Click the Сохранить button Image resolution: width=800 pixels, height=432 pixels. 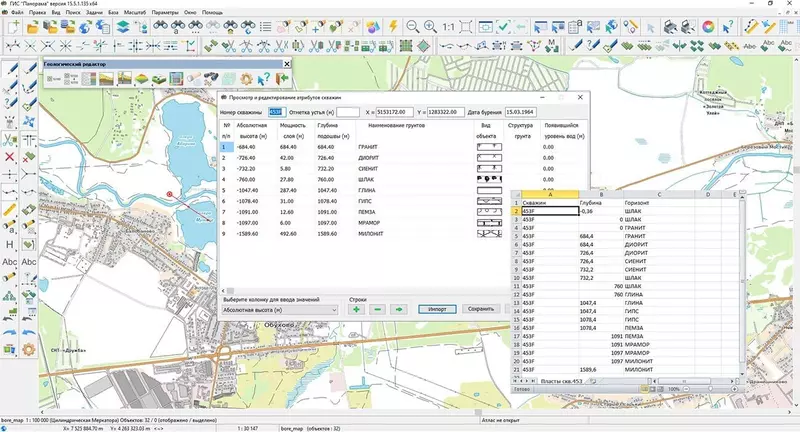pyautogui.click(x=480, y=309)
